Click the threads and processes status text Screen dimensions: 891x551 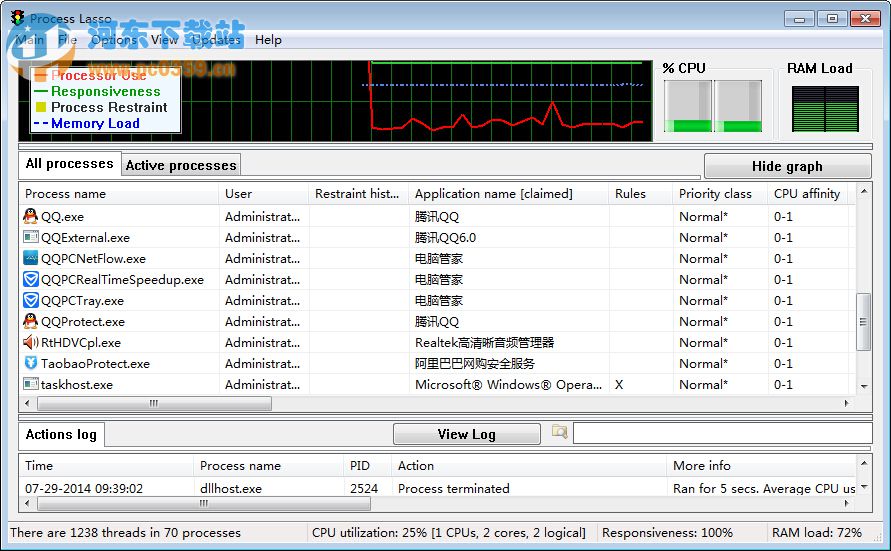pyautogui.click(x=126, y=533)
